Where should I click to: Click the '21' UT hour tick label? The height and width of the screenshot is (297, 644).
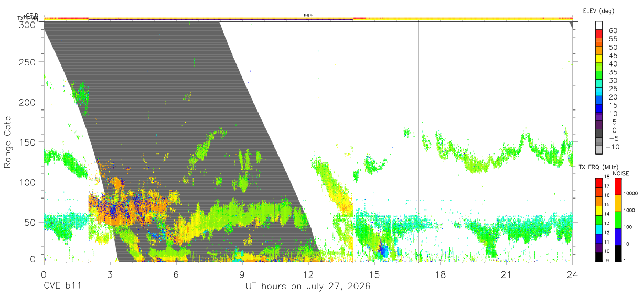pyautogui.click(x=506, y=274)
